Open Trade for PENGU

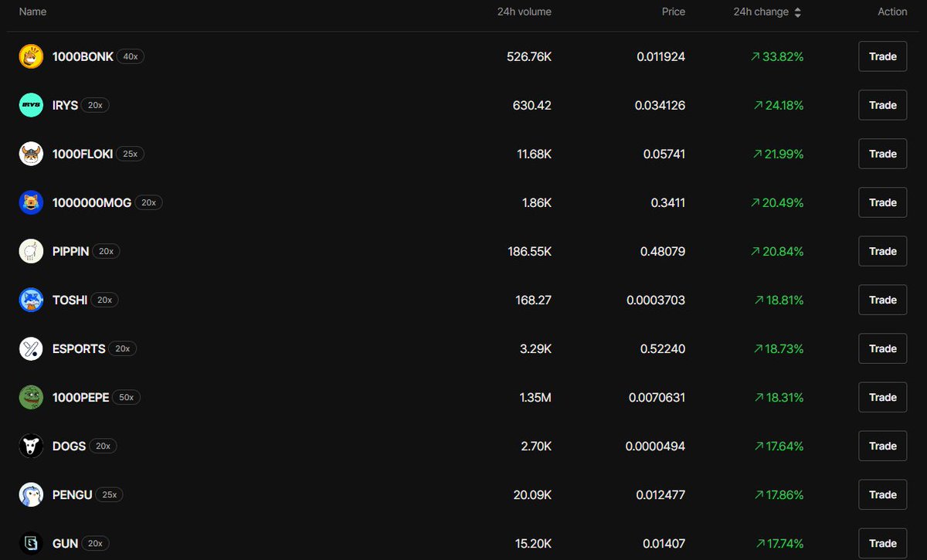pos(883,494)
